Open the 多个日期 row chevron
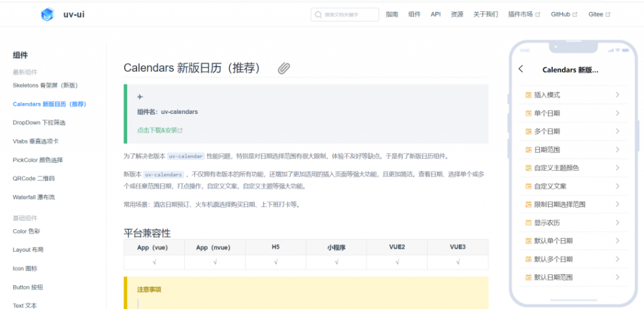644x309 pixels. (618, 132)
